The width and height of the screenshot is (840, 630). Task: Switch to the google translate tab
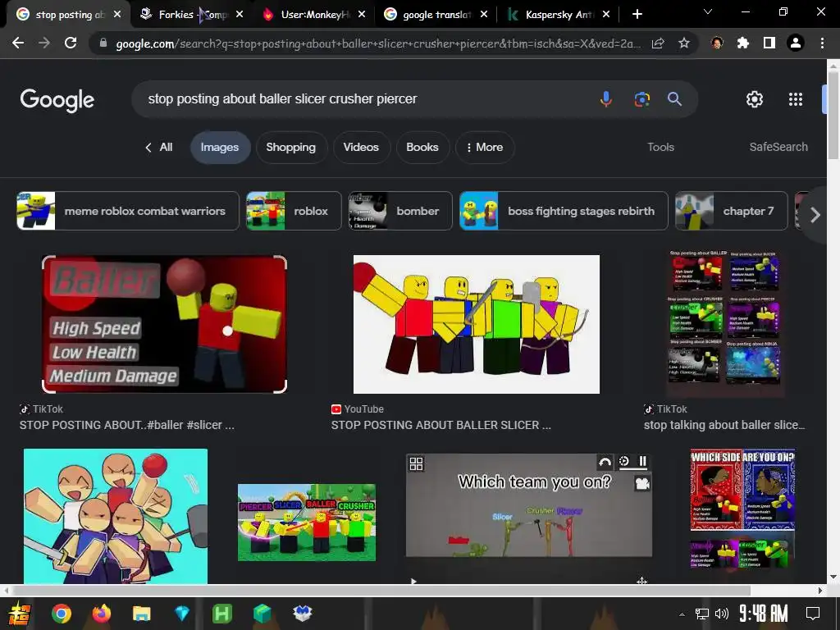tap(436, 15)
